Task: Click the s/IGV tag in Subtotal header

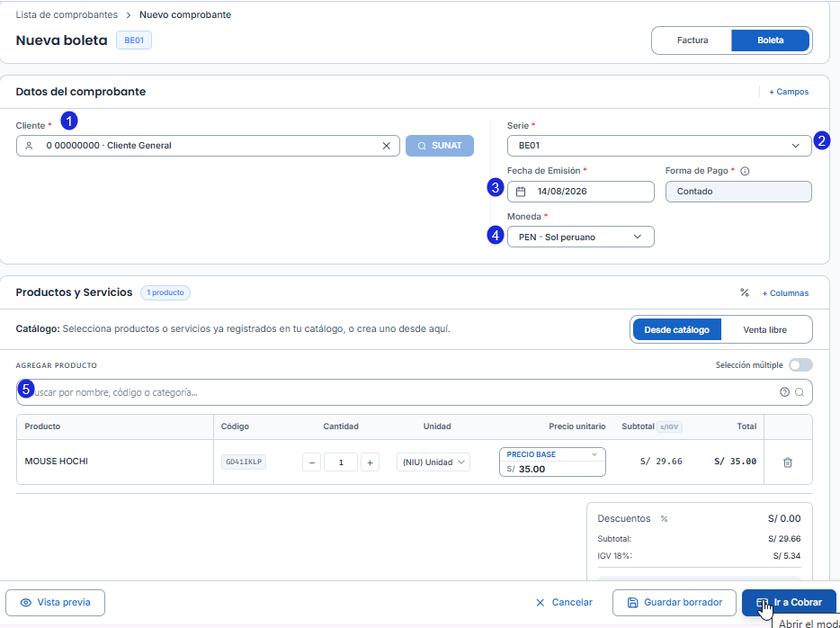Action: click(x=670, y=427)
